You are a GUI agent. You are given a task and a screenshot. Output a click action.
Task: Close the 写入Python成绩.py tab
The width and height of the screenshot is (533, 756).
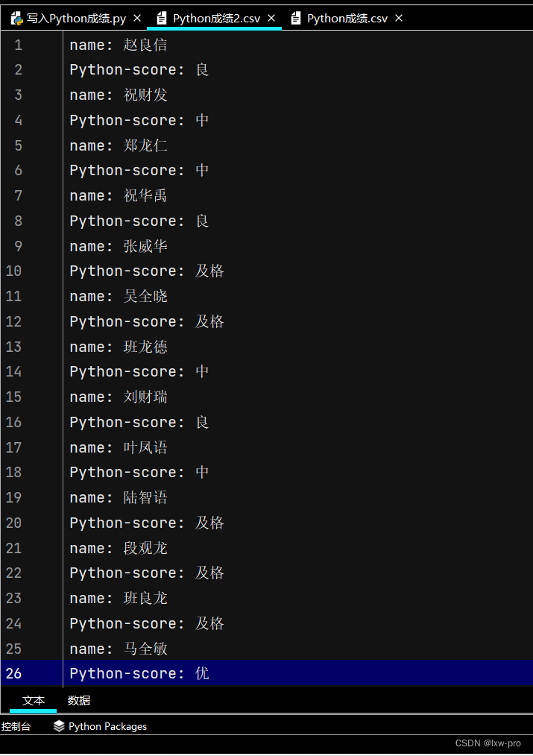(x=137, y=19)
